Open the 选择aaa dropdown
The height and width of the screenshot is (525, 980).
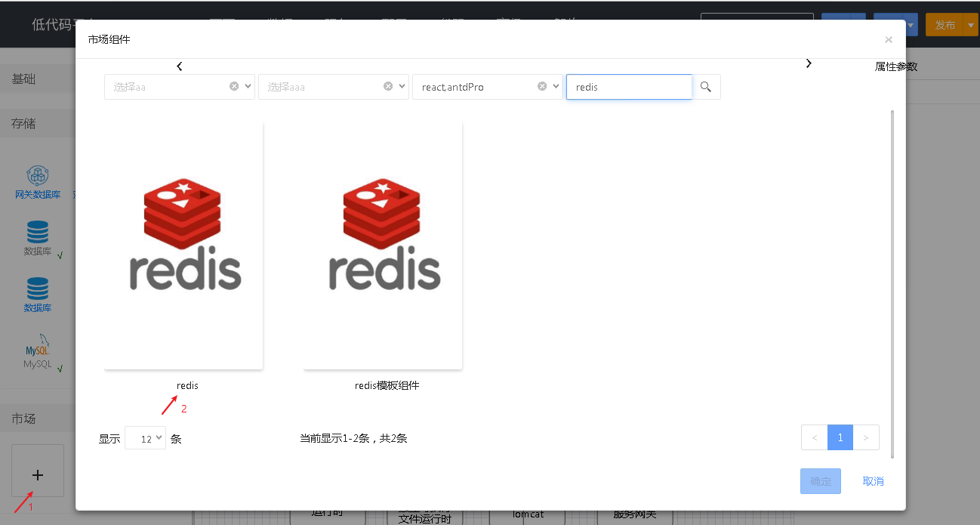point(403,86)
